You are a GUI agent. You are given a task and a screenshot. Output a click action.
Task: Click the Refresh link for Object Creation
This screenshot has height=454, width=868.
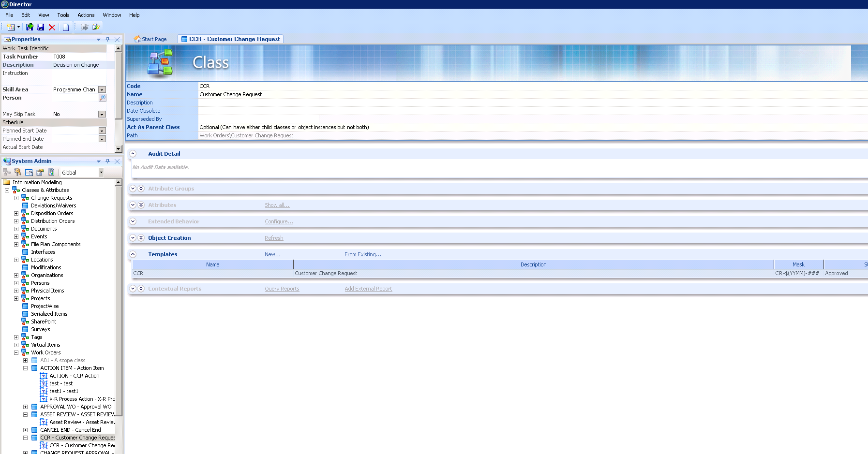pyautogui.click(x=274, y=238)
